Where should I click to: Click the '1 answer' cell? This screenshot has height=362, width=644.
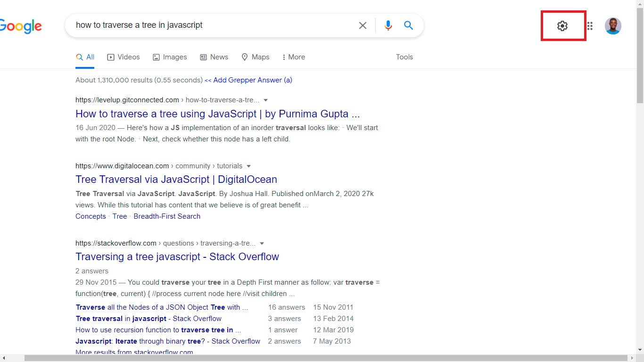(x=283, y=330)
